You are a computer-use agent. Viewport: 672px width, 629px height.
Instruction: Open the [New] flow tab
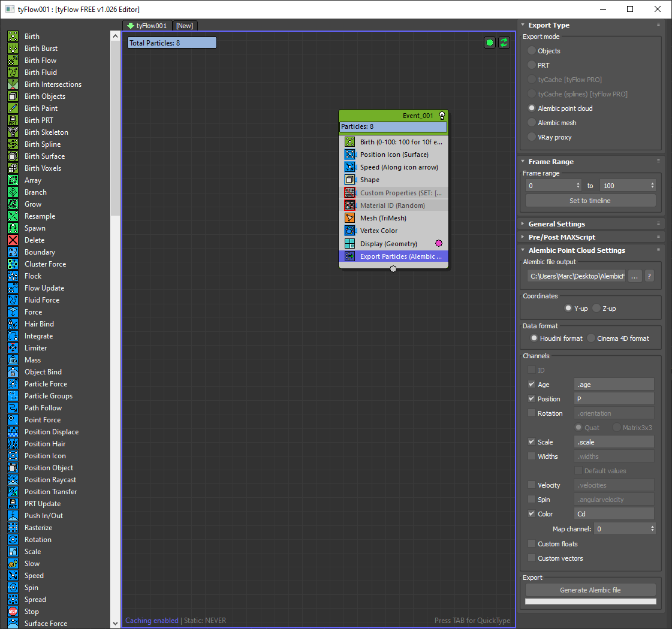point(185,26)
